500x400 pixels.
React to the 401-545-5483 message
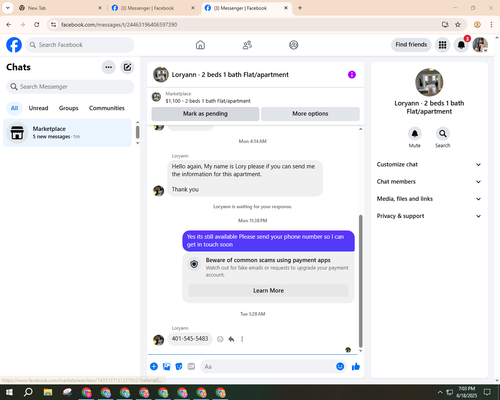[x=220, y=339]
